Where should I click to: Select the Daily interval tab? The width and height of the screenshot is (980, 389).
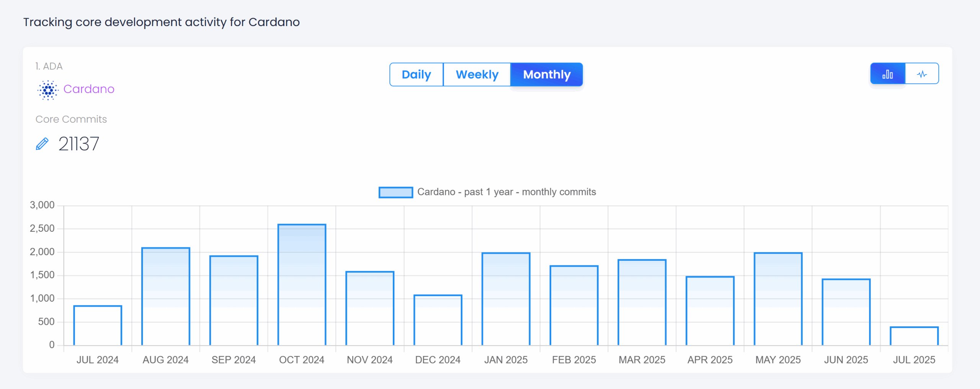click(416, 75)
